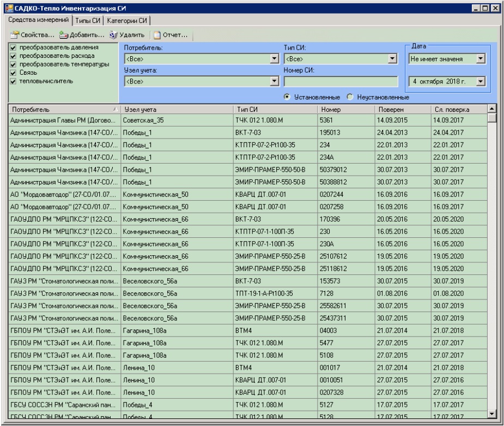This screenshot has width=504, height=426.
Task: Select the Неустановленные radio button
Action: coord(350,97)
